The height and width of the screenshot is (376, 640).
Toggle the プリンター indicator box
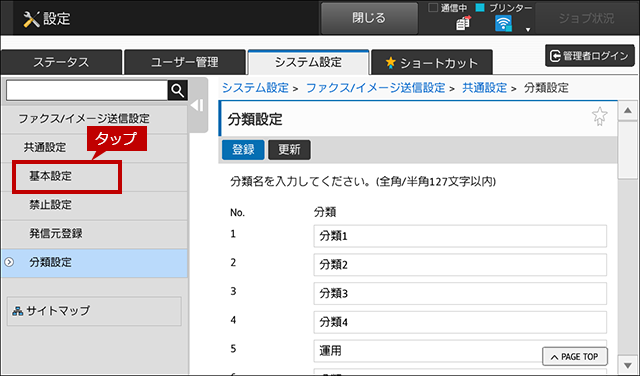(480, 7)
